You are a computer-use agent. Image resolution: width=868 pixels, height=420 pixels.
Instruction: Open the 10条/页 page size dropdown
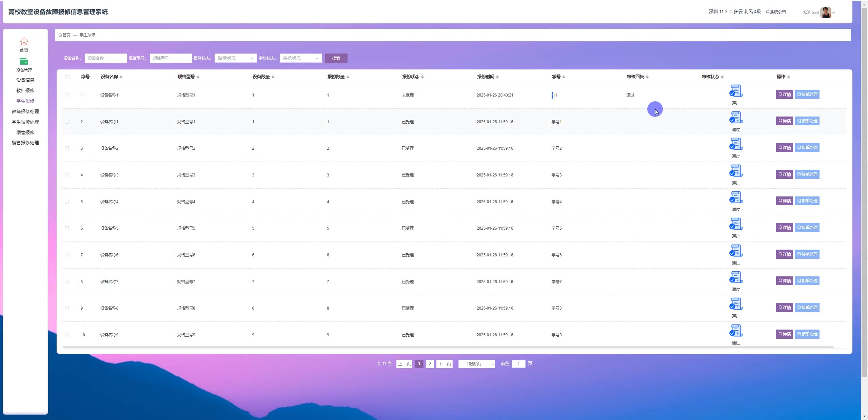(476, 364)
